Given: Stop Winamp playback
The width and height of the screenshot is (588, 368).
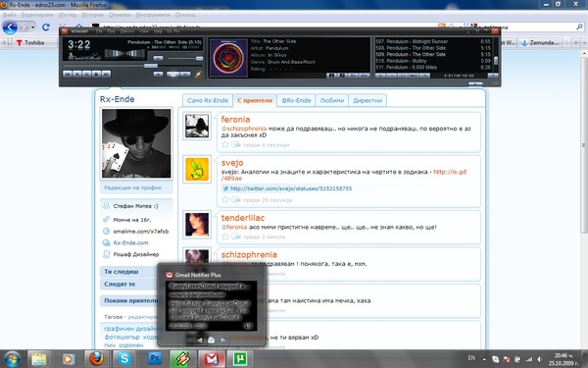Looking at the screenshot, I should coord(96,75).
